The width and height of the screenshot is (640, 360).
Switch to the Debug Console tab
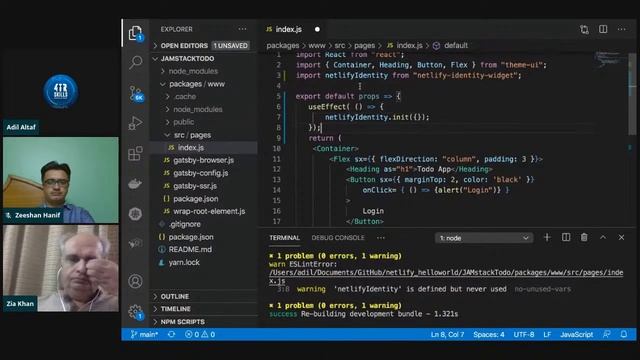click(338, 238)
